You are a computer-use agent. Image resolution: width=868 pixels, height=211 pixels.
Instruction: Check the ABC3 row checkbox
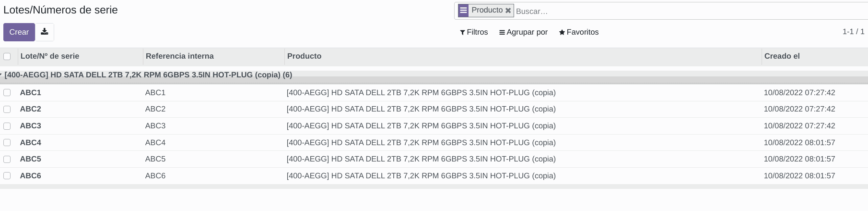(7, 126)
